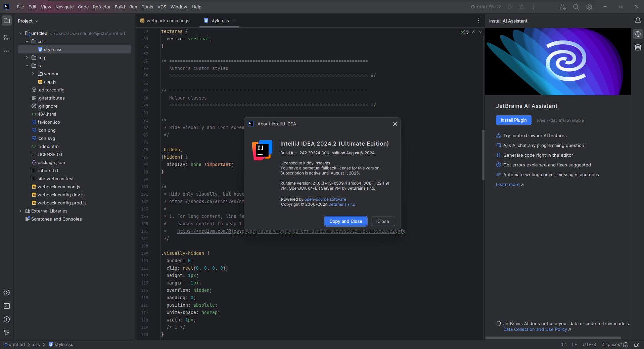Image resolution: width=644 pixels, height=349 pixels.
Task: Click the Search Everywhere magnifier icon
Action: click(x=576, y=7)
